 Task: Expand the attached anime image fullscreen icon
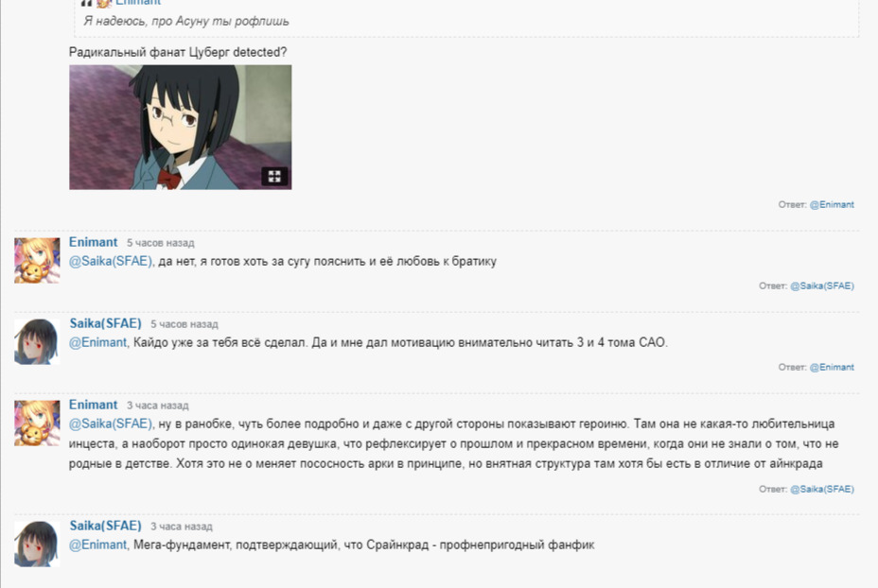[x=274, y=177]
